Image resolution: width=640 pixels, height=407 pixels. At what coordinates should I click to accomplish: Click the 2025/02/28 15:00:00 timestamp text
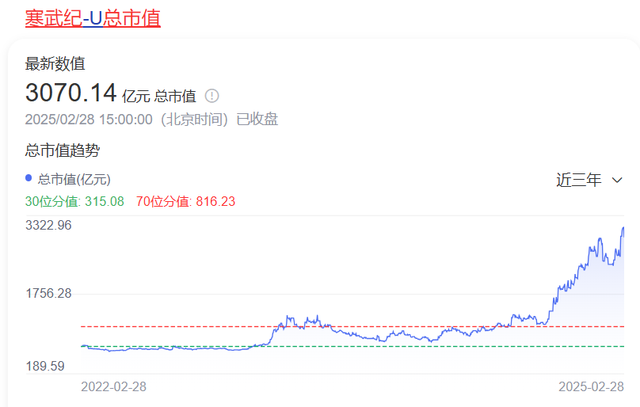point(89,119)
